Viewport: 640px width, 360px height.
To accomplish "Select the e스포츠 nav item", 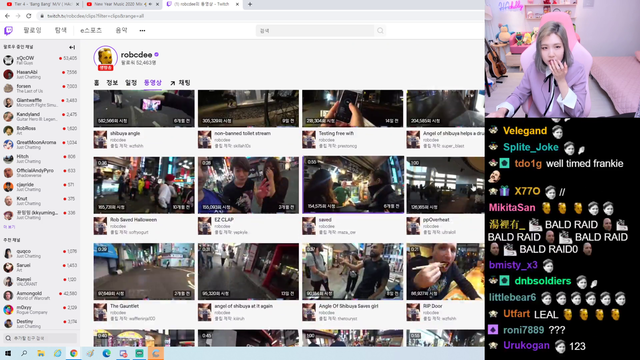I will (91, 31).
